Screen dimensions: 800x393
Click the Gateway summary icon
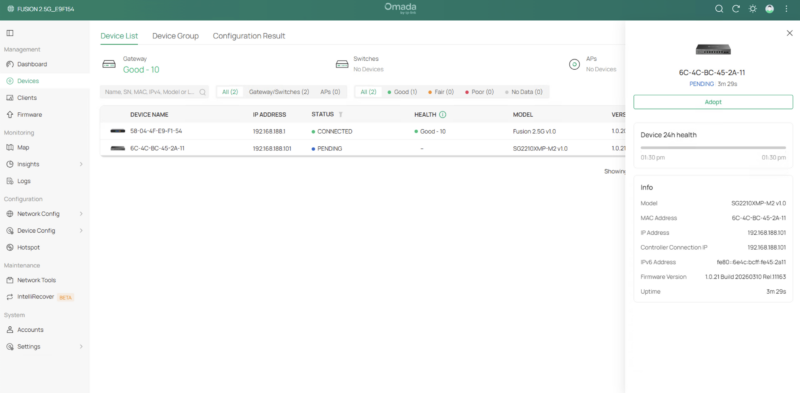click(109, 64)
